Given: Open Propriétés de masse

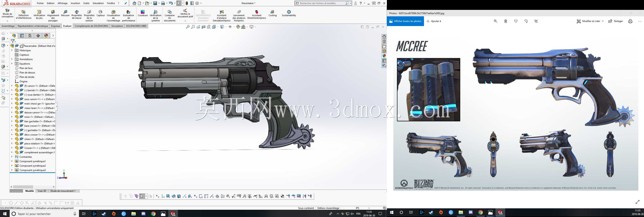Looking at the screenshot, I should [77, 15].
